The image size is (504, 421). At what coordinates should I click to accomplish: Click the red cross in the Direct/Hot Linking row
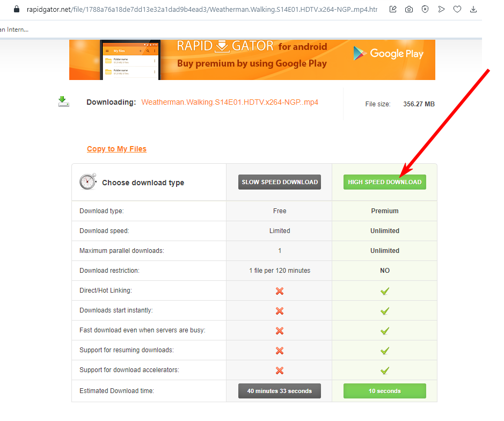pyautogui.click(x=279, y=291)
